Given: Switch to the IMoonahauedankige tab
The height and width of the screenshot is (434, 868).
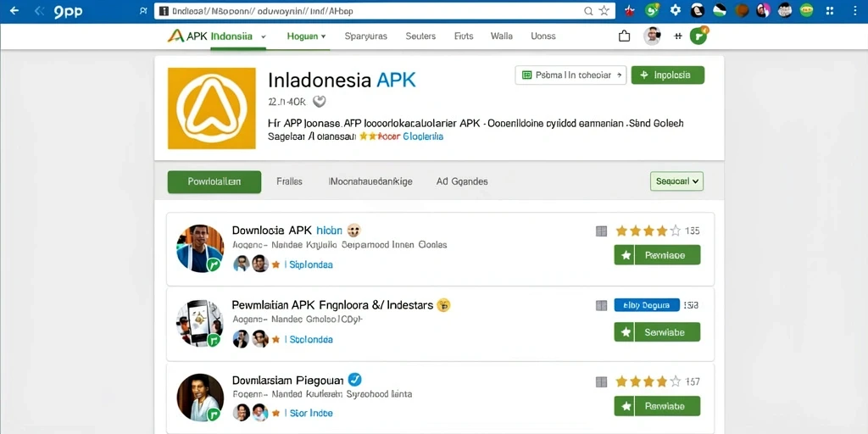Looking at the screenshot, I should tap(370, 181).
